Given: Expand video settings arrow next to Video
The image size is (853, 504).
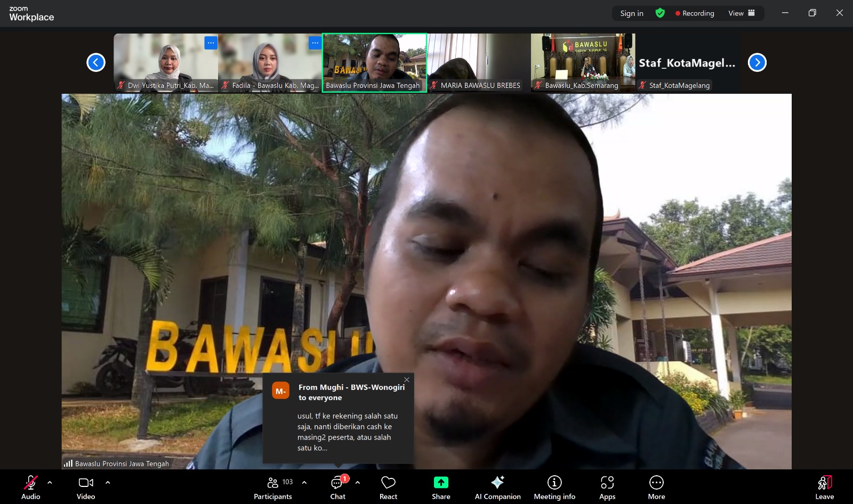Looking at the screenshot, I should 108,482.
